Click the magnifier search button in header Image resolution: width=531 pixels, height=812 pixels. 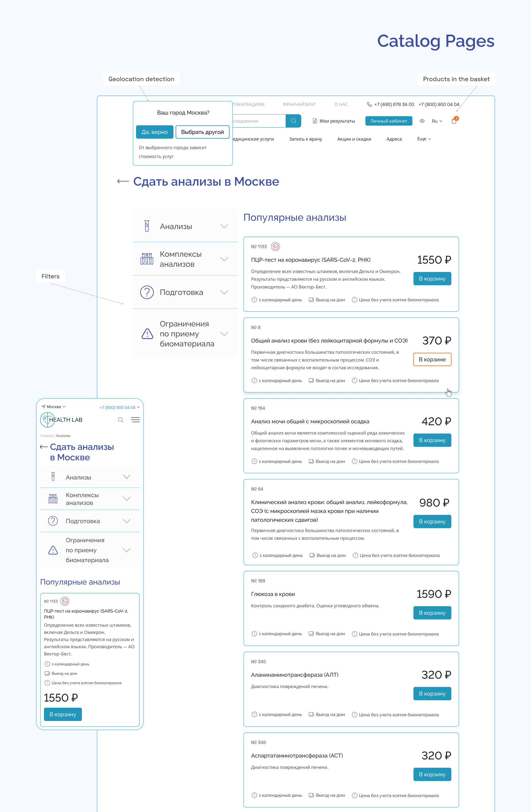pos(293,121)
